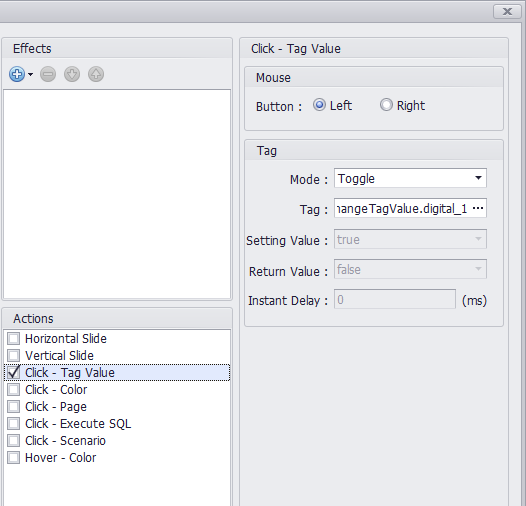Screen dimensions: 526x506
Task: Enable the Click - Execute SQL checkbox
Action: 13,424
